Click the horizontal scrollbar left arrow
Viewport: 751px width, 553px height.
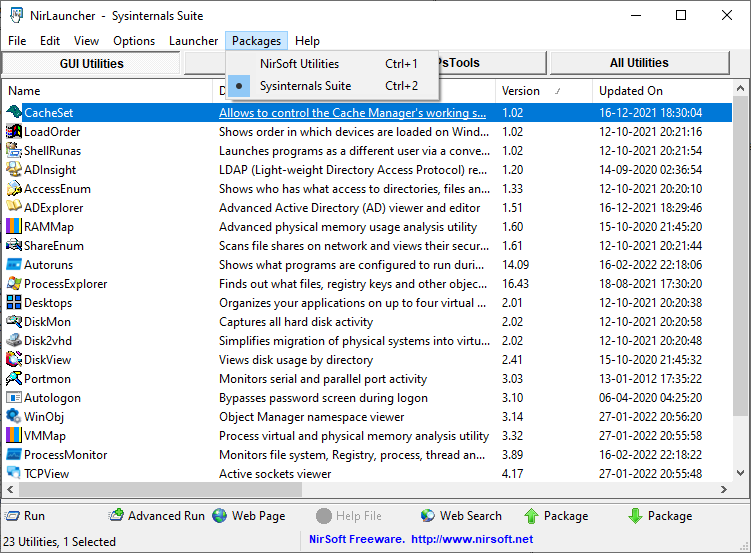[10, 489]
